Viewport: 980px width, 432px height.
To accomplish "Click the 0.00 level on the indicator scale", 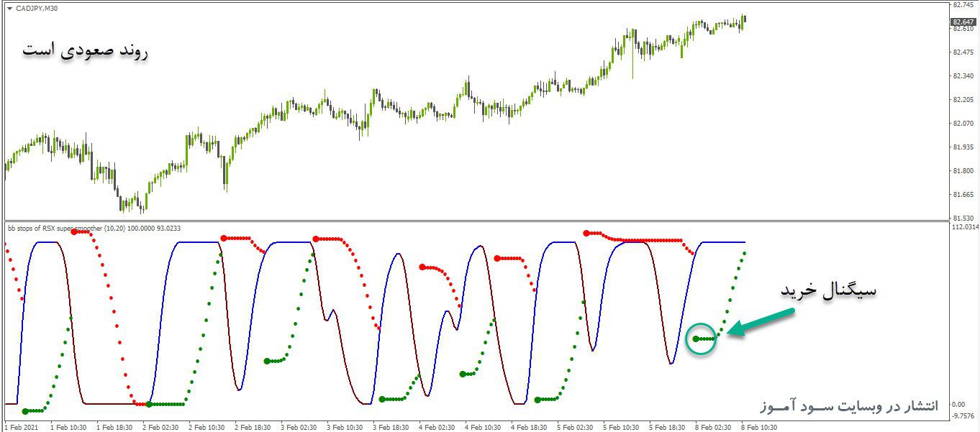I will (x=960, y=405).
